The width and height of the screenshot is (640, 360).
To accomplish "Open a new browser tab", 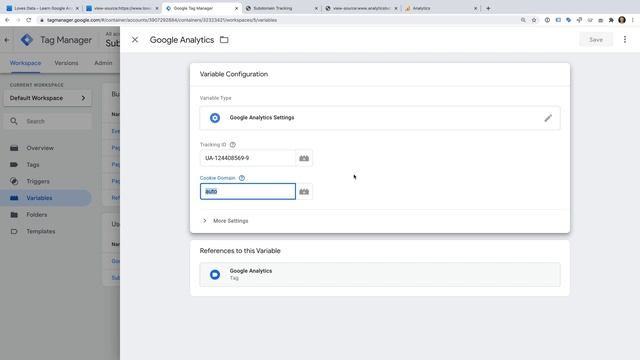I will point(488,8).
